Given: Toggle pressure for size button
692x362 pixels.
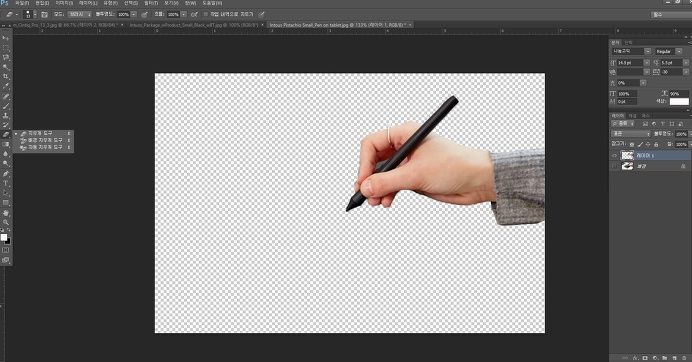Looking at the screenshot, I should (262, 15).
